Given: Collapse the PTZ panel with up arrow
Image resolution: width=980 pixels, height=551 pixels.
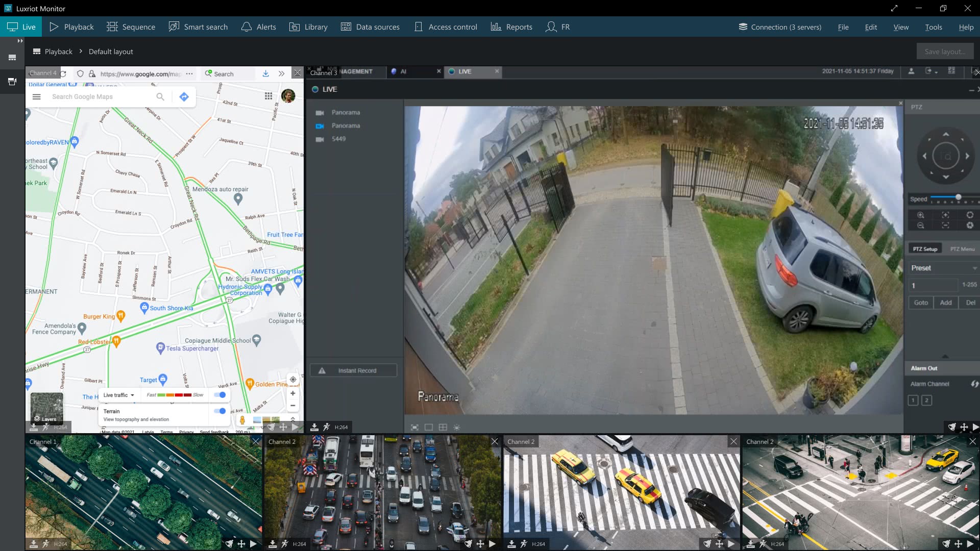Looking at the screenshot, I should coord(945,356).
